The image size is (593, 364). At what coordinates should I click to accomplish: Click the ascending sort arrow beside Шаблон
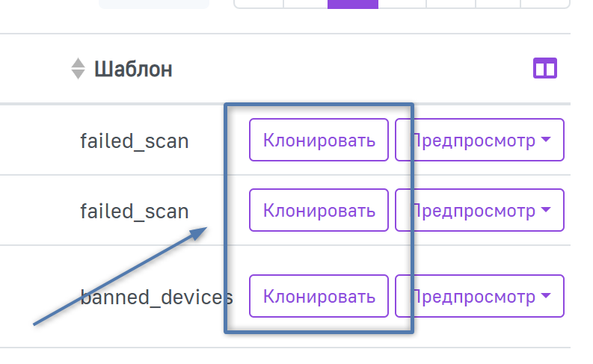pos(78,64)
